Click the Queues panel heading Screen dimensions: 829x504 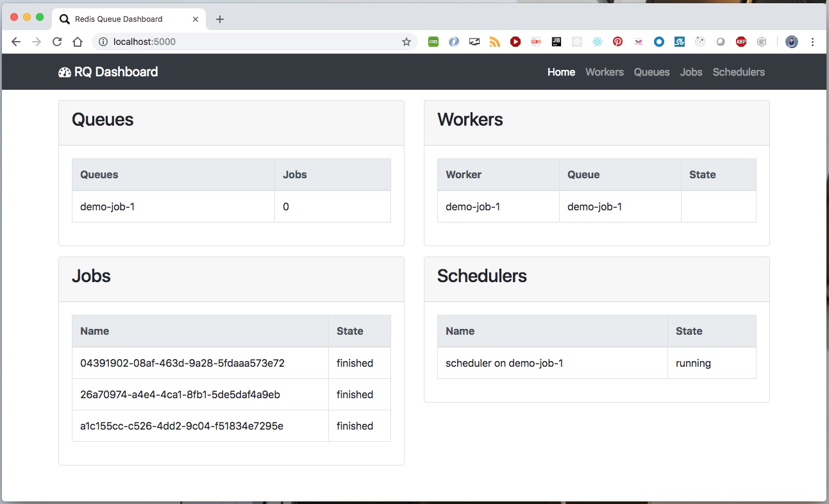click(103, 120)
